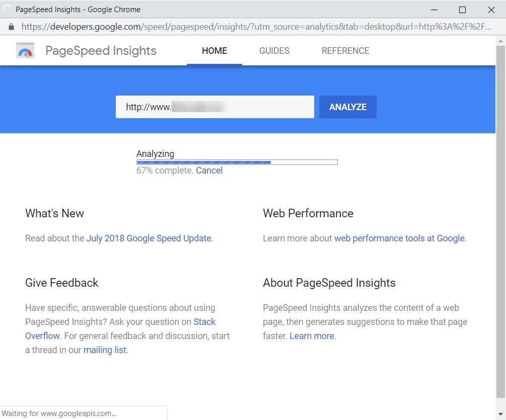Click the scrollbar down arrow
The height and width of the screenshot is (420, 506).
click(500, 414)
